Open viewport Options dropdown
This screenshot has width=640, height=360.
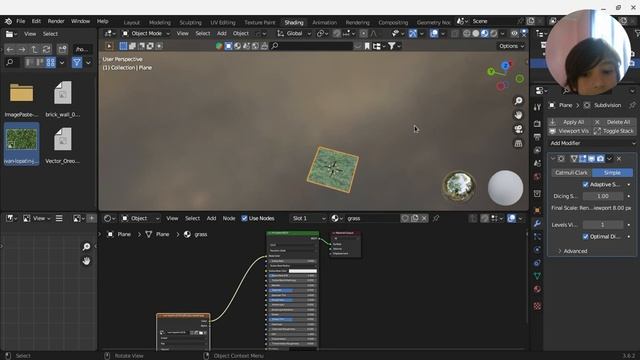click(511, 46)
